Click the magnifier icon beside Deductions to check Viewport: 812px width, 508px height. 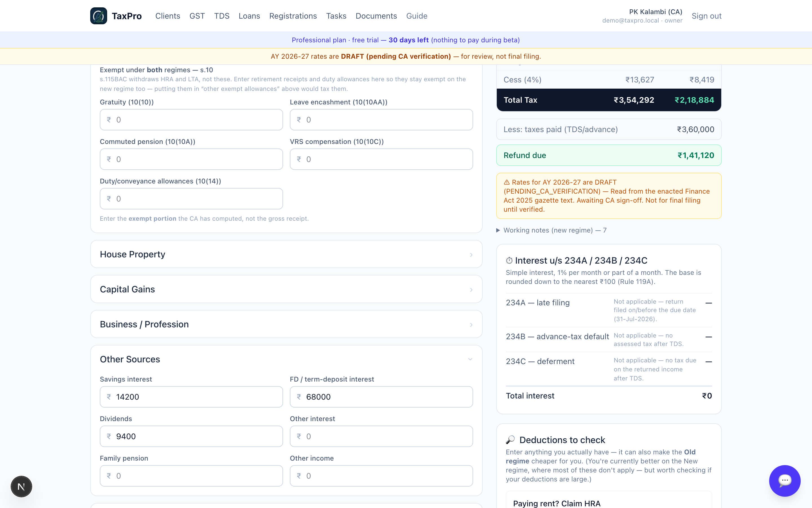click(510, 440)
